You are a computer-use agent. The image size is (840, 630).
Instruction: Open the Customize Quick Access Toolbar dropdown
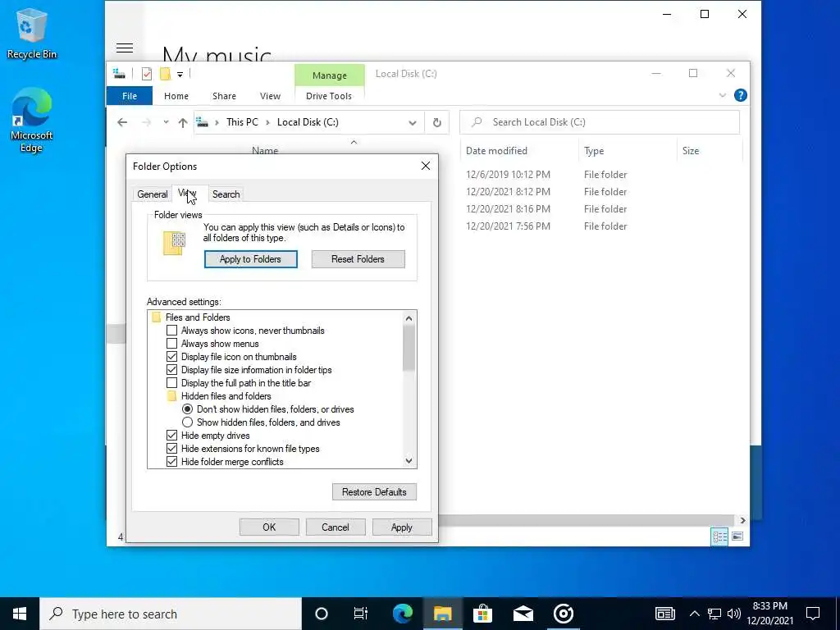180,75
